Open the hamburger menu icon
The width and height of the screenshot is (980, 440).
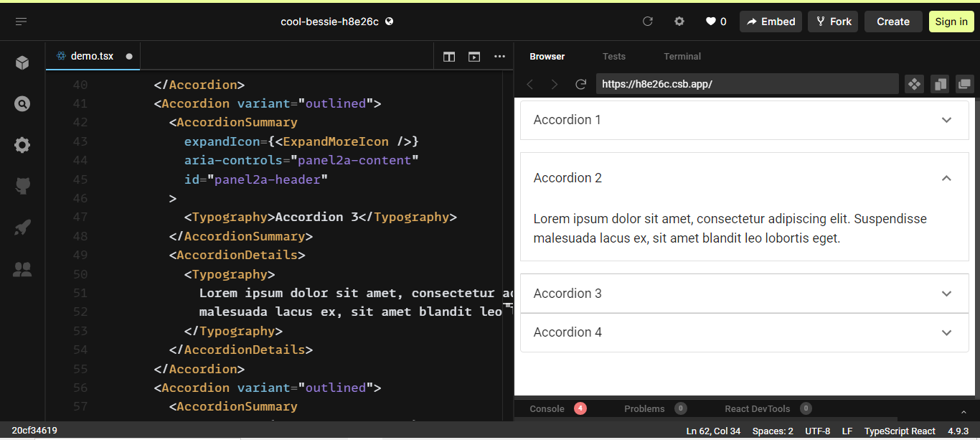[x=22, y=22]
